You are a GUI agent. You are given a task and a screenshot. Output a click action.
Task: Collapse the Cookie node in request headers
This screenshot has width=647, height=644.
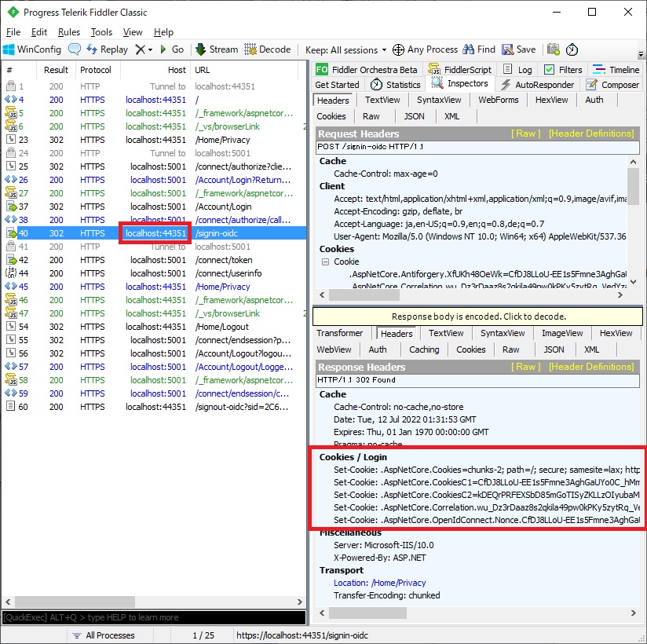[325, 262]
